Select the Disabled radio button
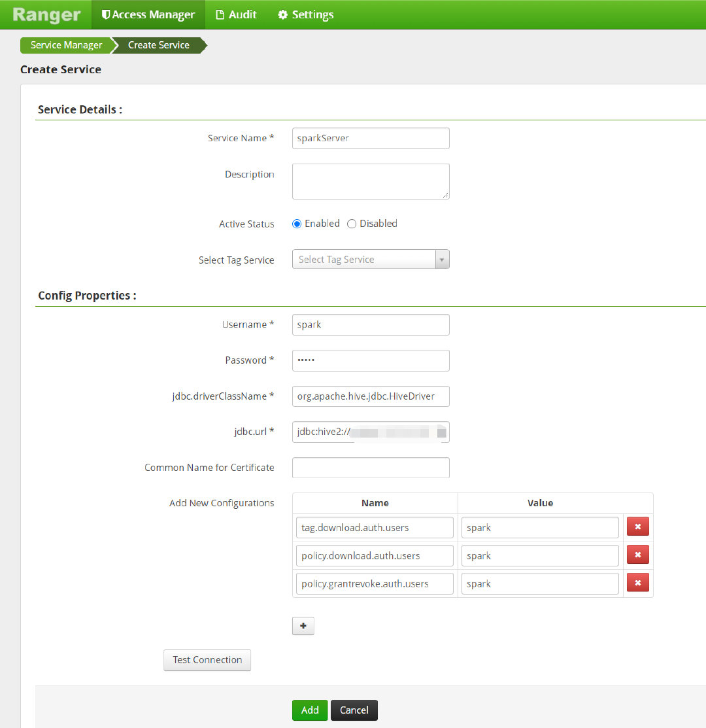The image size is (706, 728). click(352, 224)
